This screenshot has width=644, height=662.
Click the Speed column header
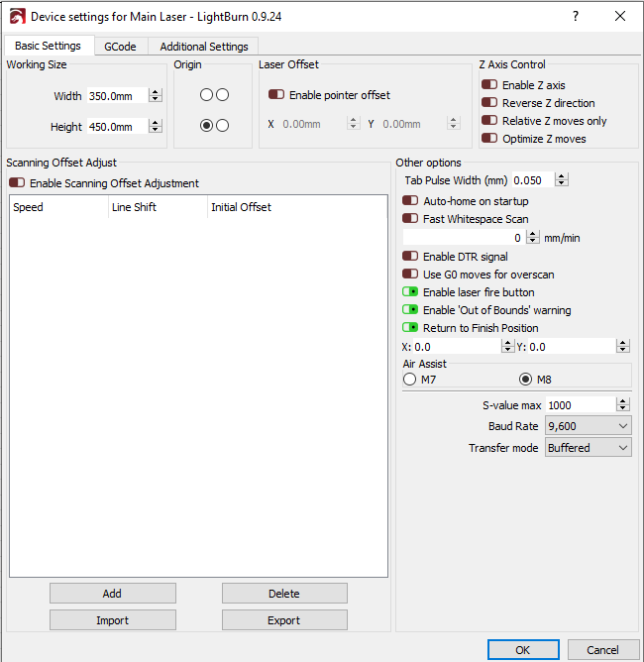coord(58,207)
